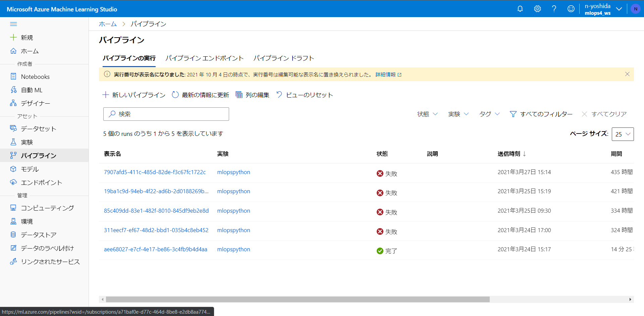Click the horizontal scrollbar thumb
The image size is (644, 316).
(x=298, y=299)
